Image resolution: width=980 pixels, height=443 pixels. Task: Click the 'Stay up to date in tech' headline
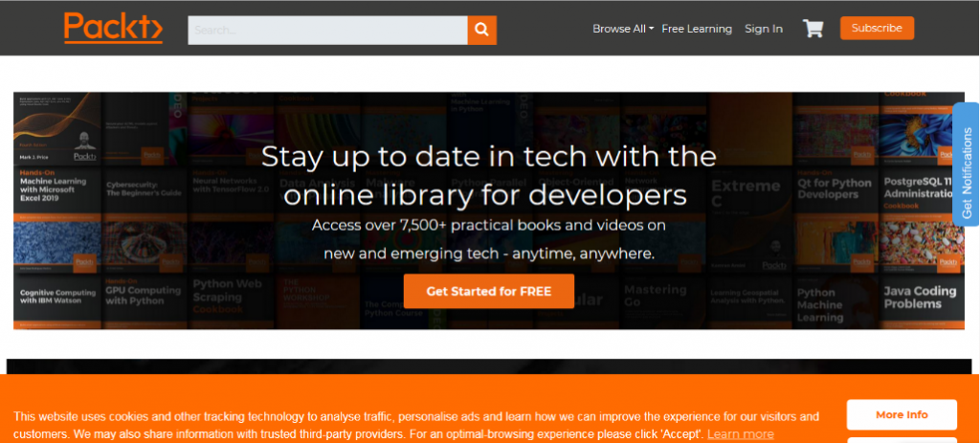click(489, 176)
